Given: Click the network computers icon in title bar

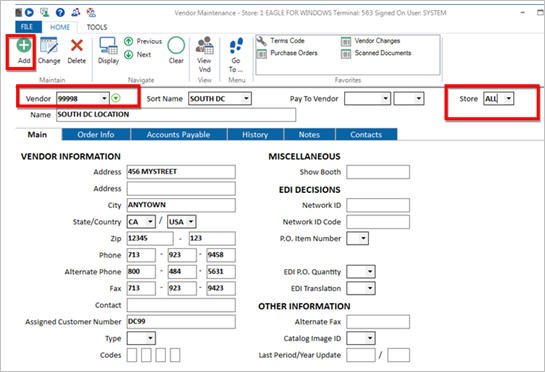Looking at the screenshot, I should coord(44,13).
